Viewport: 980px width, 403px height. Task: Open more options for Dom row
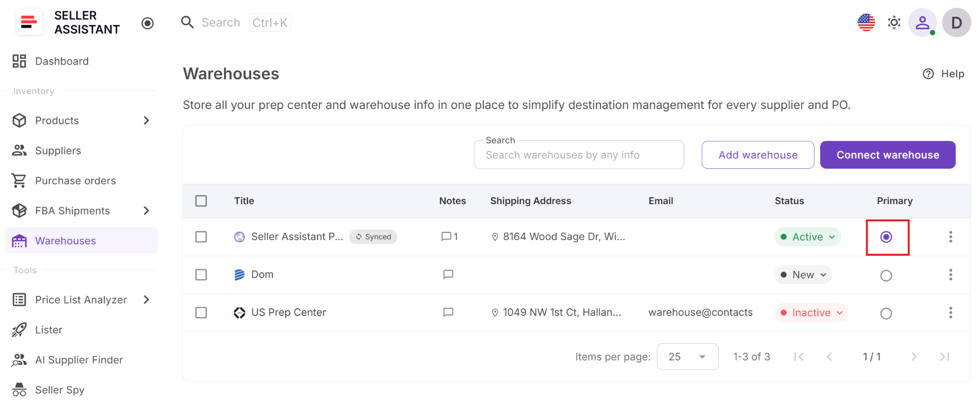pyautogui.click(x=951, y=274)
